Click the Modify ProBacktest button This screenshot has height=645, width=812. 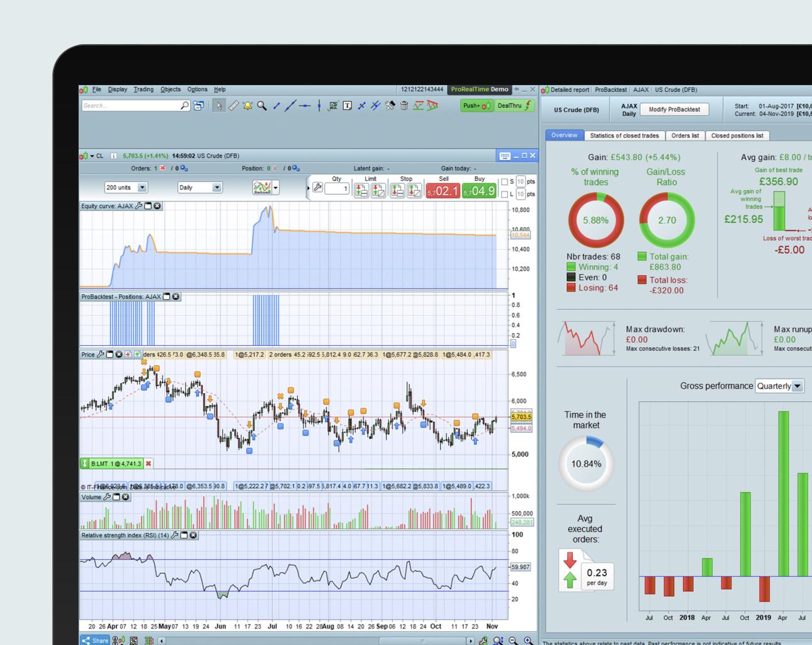point(674,110)
